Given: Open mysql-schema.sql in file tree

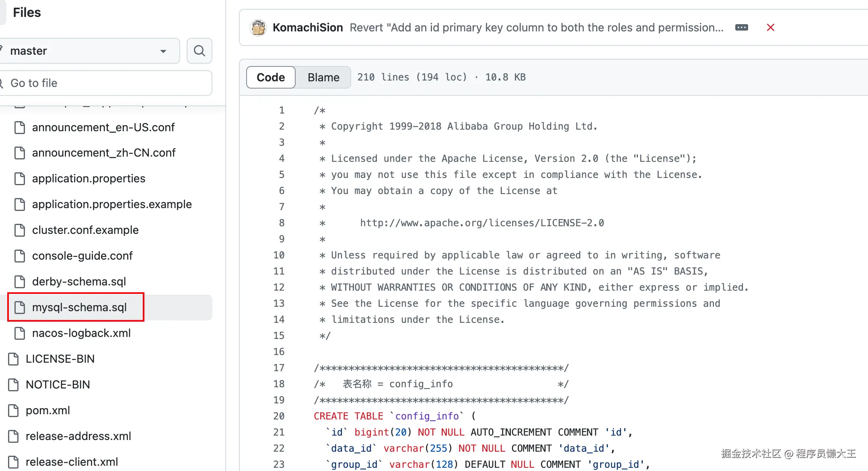Looking at the screenshot, I should [x=80, y=307].
